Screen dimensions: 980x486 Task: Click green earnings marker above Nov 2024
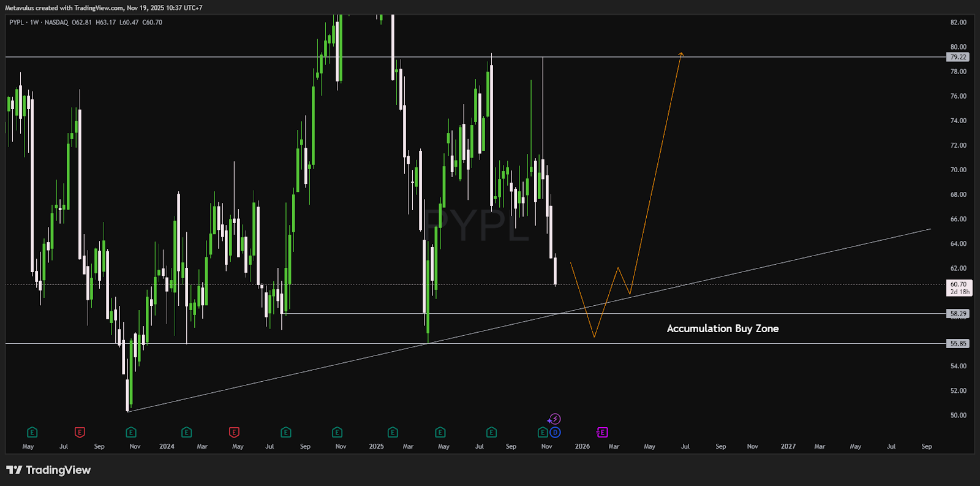pos(337,433)
